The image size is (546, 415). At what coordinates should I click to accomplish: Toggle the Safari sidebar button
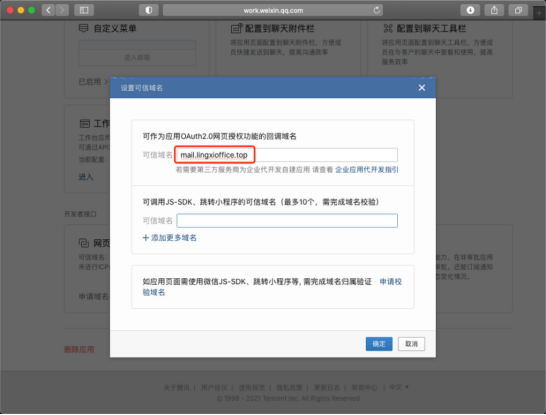[84, 10]
